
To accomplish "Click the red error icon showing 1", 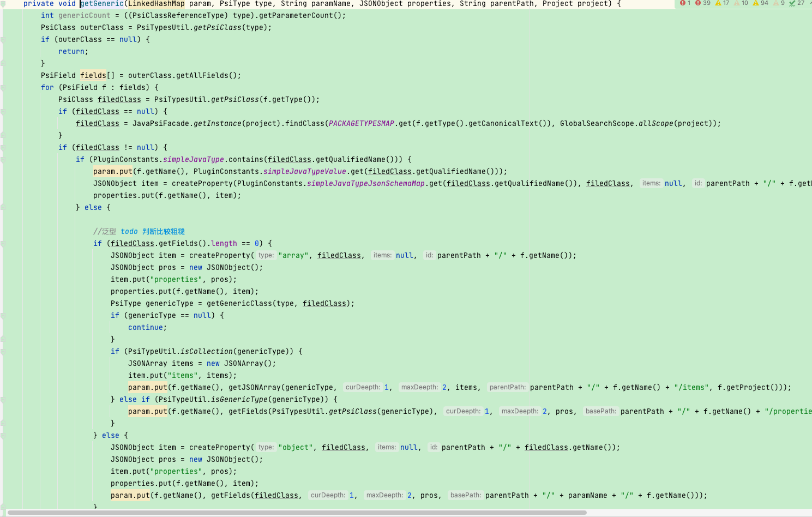I will tap(682, 3).
